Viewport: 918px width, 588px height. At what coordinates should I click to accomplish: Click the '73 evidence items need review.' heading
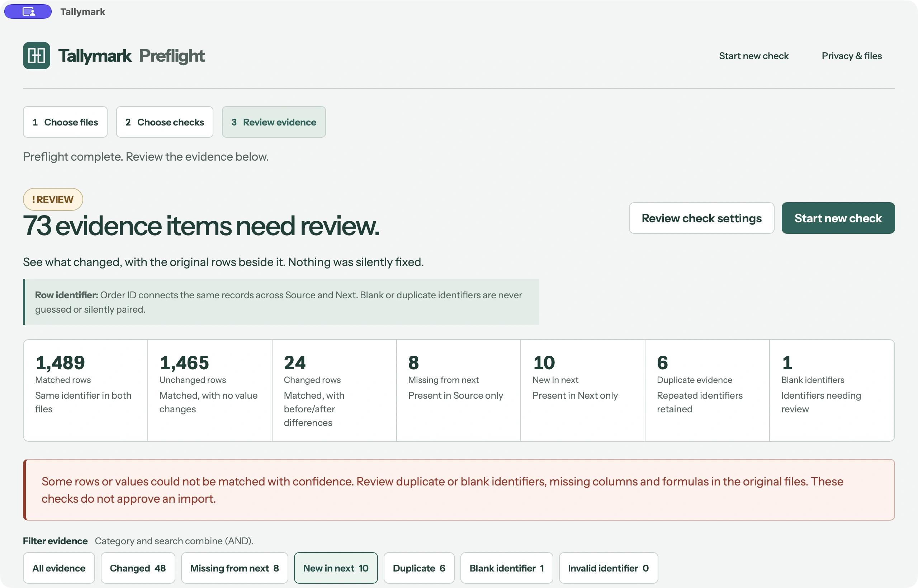point(201,226)
